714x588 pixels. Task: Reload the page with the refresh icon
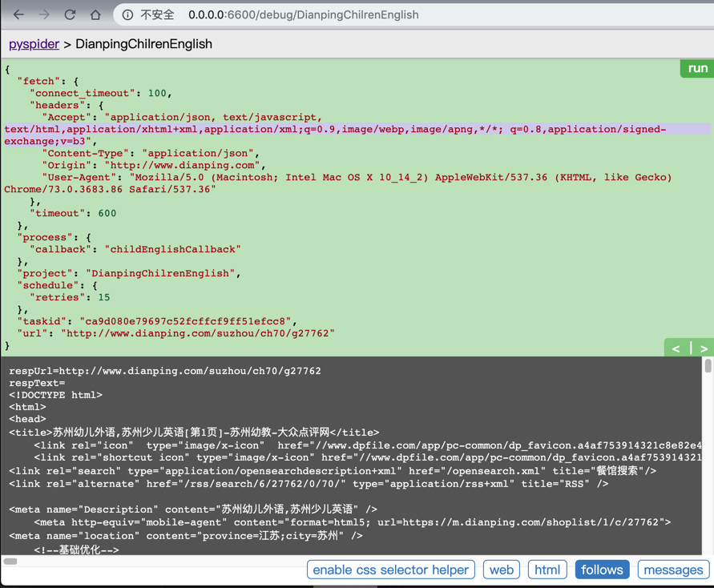(x=70, y=14)
